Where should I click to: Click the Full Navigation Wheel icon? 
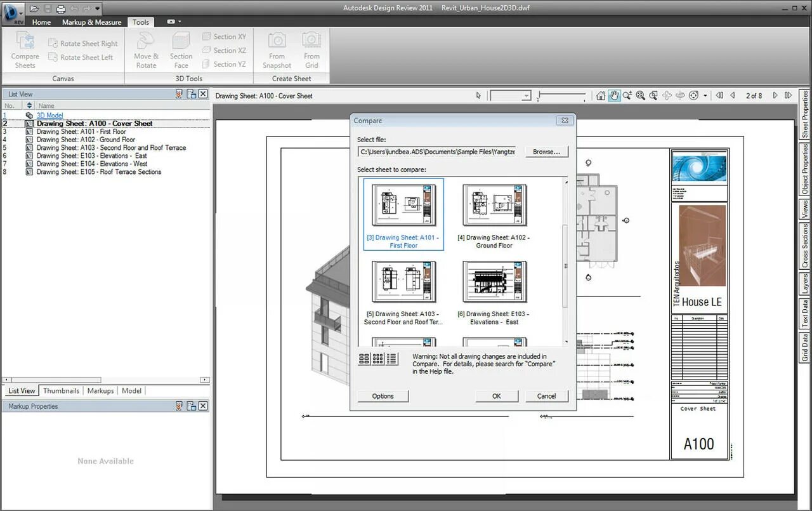[694, 96]
